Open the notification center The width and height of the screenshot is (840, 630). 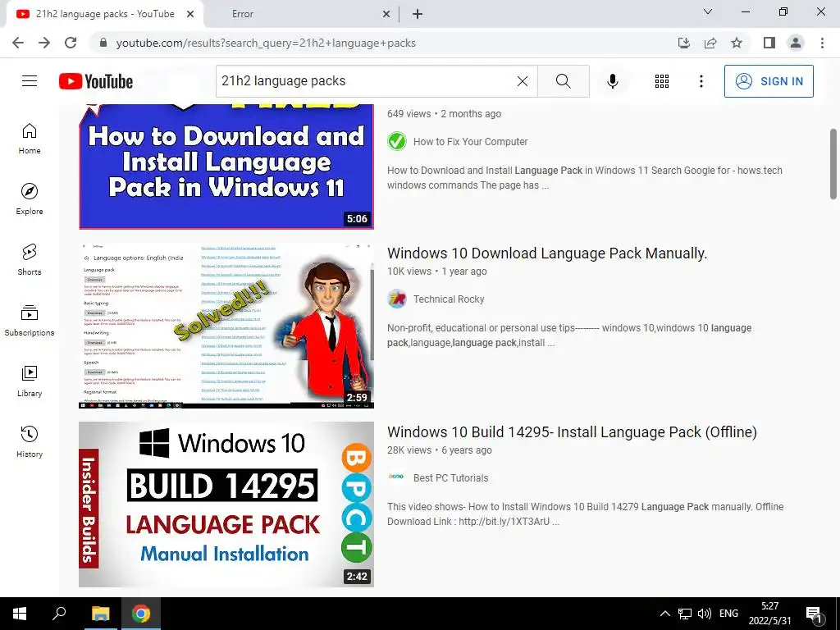813,614
